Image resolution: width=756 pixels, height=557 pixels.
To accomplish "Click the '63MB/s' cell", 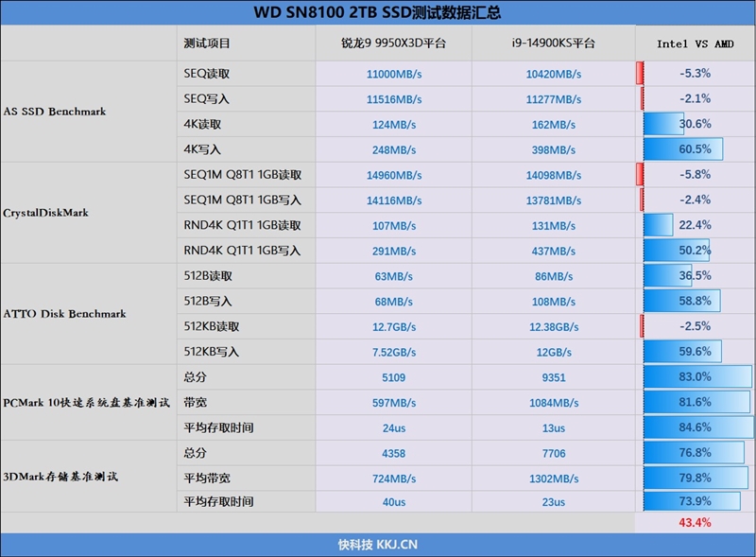I will (x=394, y=276).
